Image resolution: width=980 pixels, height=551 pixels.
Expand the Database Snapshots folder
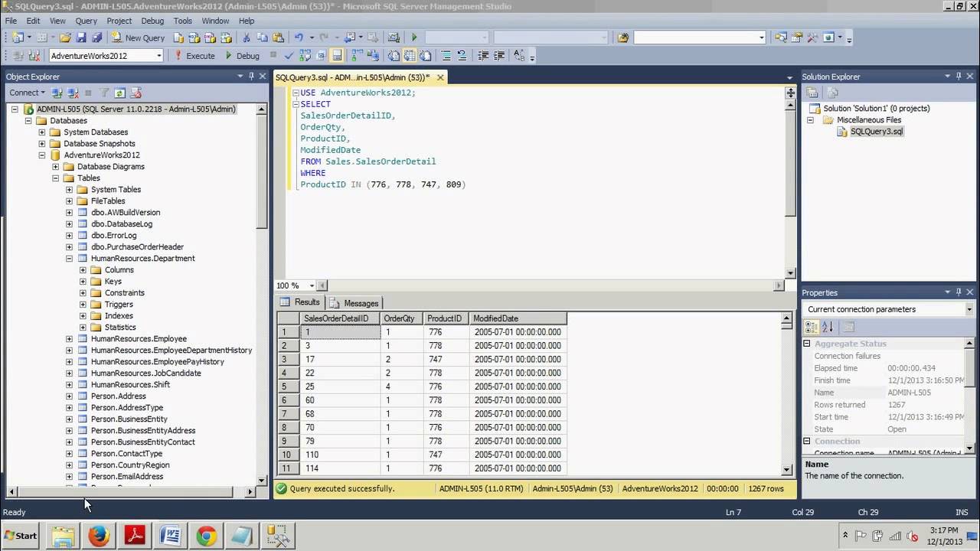tap(42, 144)
